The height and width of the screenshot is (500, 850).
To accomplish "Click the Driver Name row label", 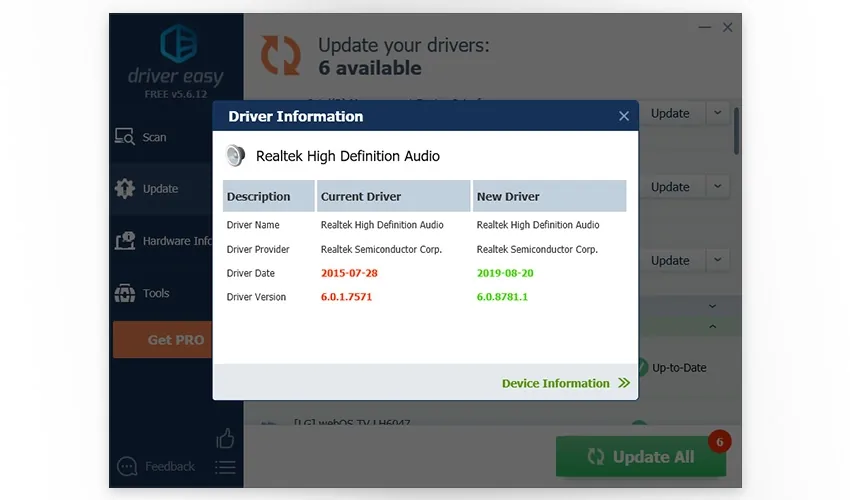I will (x=253, y=225).
